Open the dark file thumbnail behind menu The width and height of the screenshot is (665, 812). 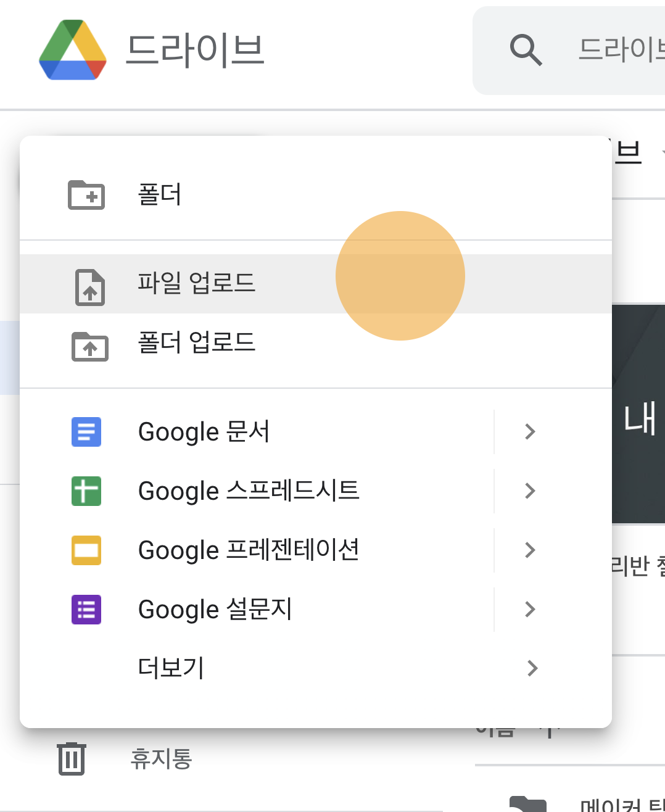(638, 413)
